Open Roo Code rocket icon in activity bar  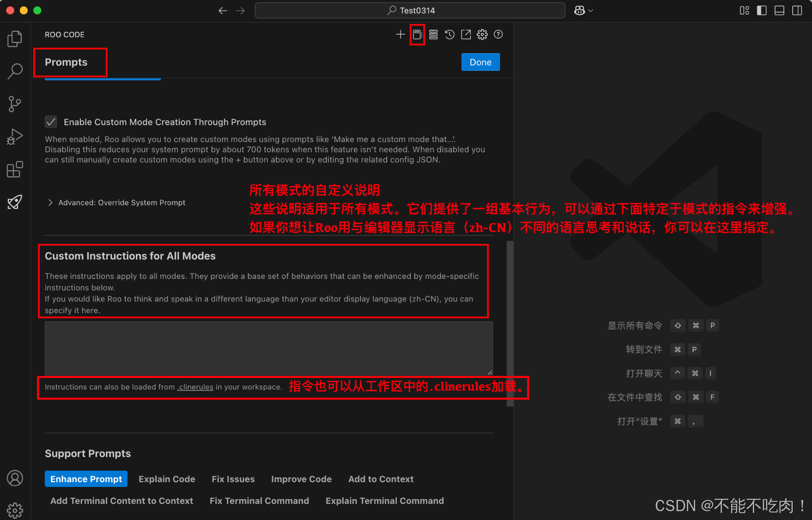pyautogui.click(x=15, y=202)
